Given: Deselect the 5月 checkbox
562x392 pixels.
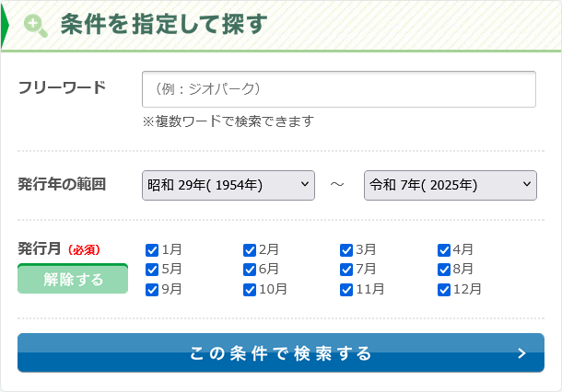Looking at the screenshot, I should click(x=152, y=270).
